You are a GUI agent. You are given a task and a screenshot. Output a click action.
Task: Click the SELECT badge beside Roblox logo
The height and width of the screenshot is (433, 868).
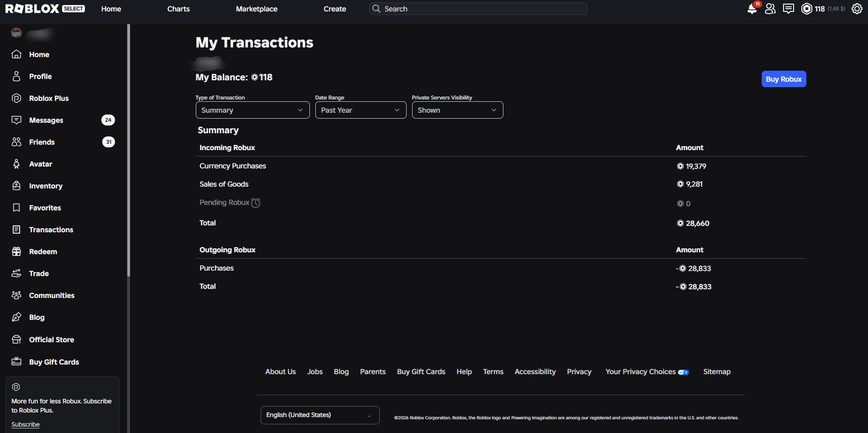73,9
